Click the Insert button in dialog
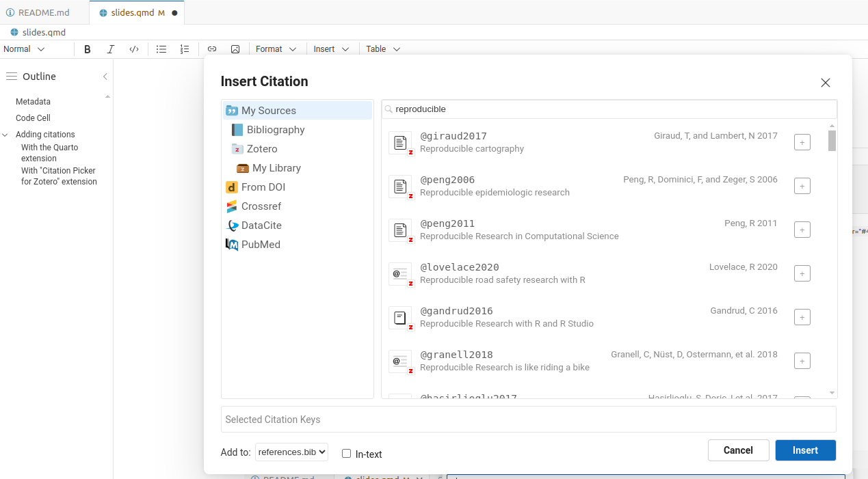Screen dimensions: 868x479 click(x=805, y=450)
